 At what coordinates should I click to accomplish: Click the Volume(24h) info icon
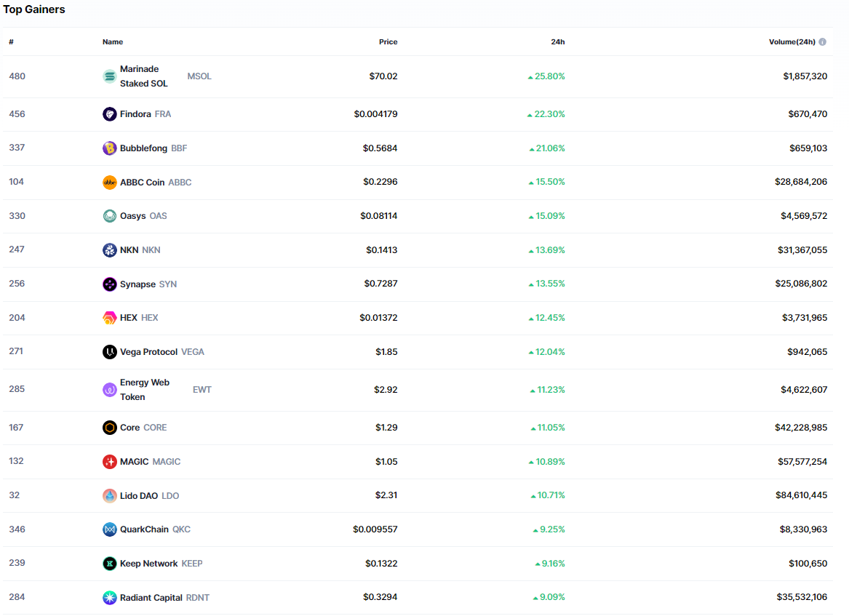(822, 42)
